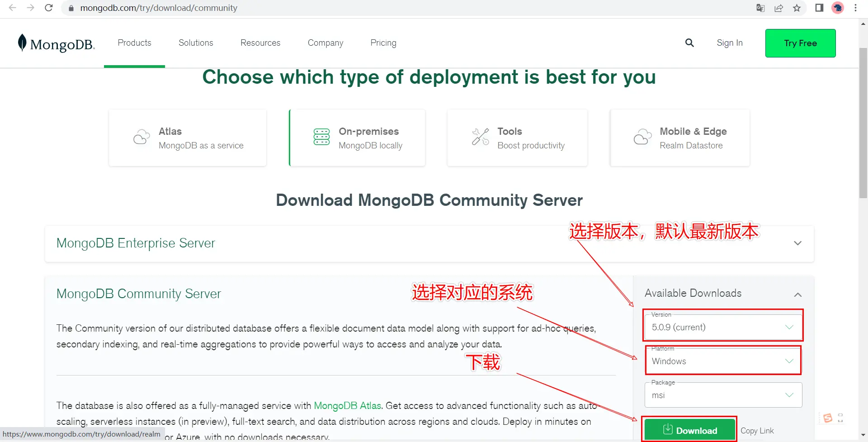Open the Package dropdown showing msi
This screenshot has height=442, width=868.
723,395
